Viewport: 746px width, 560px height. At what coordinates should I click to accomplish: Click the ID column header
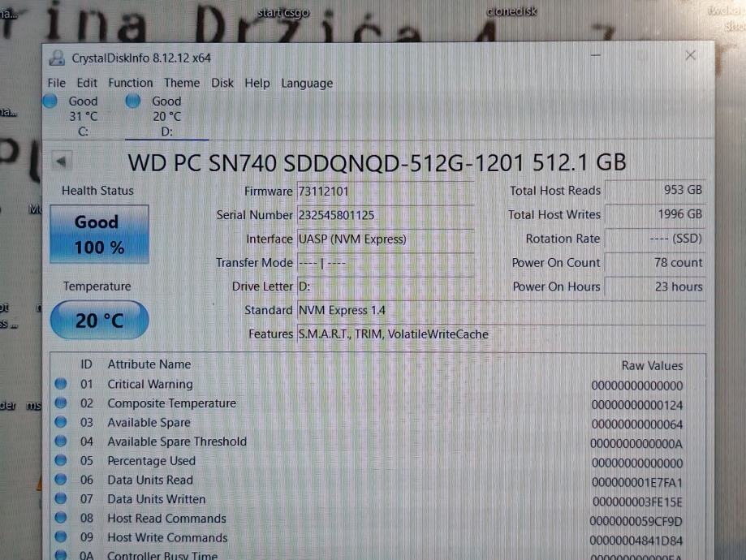pyautogui.click(x=86, y=364)
